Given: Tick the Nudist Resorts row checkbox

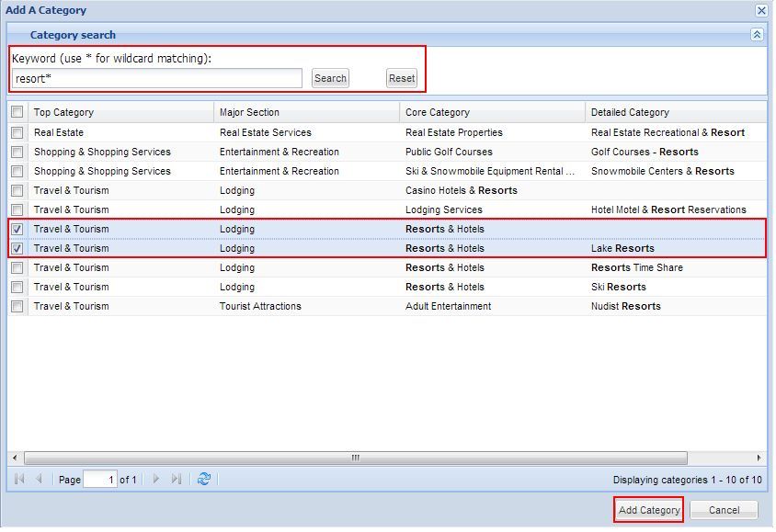Looking at the screenshot, I should [17, 306].
